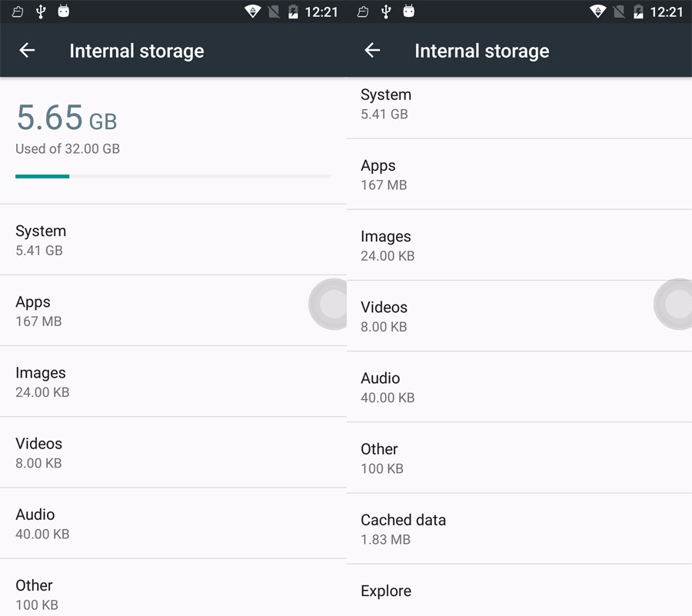Tap the USB icon in the left status bar
The image size is (692, 616).
41,12
